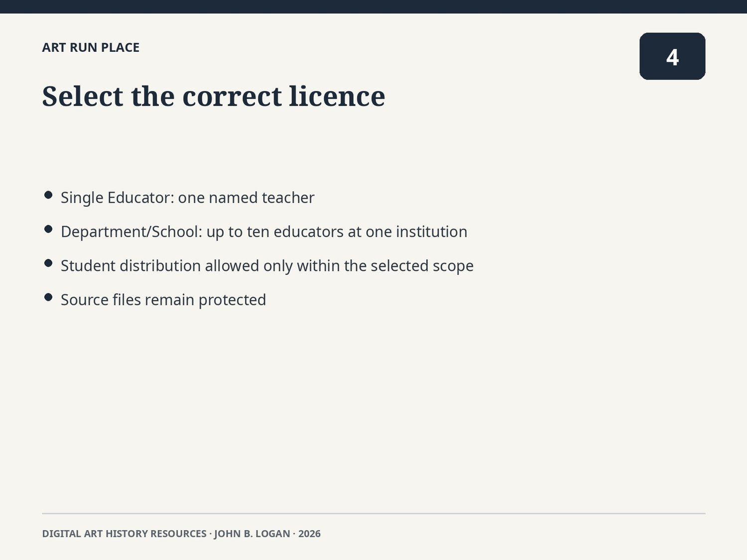This screenshot has width=747, height=560.
Task: Select the bullet dot before Student distribution
Action: [48, 263]
